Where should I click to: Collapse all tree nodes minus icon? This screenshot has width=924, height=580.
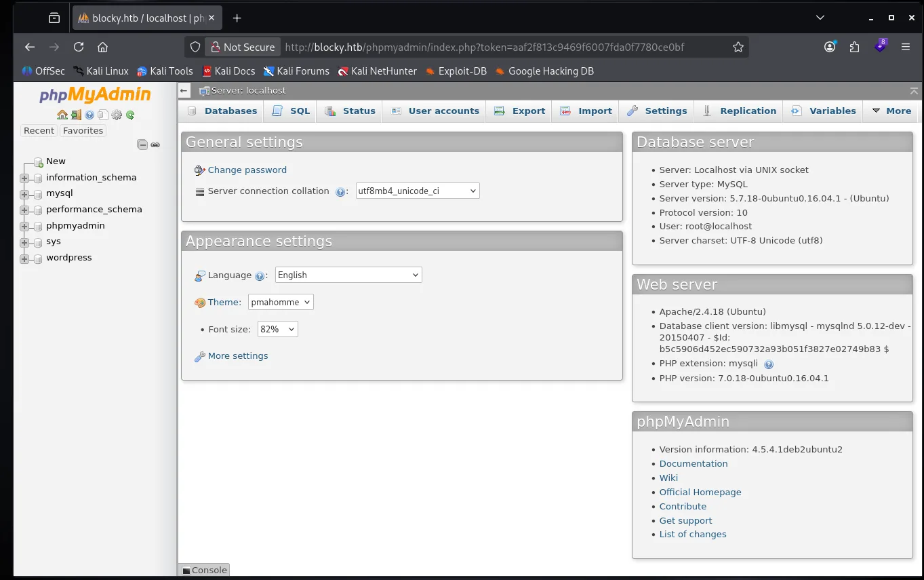pos(142,144)
